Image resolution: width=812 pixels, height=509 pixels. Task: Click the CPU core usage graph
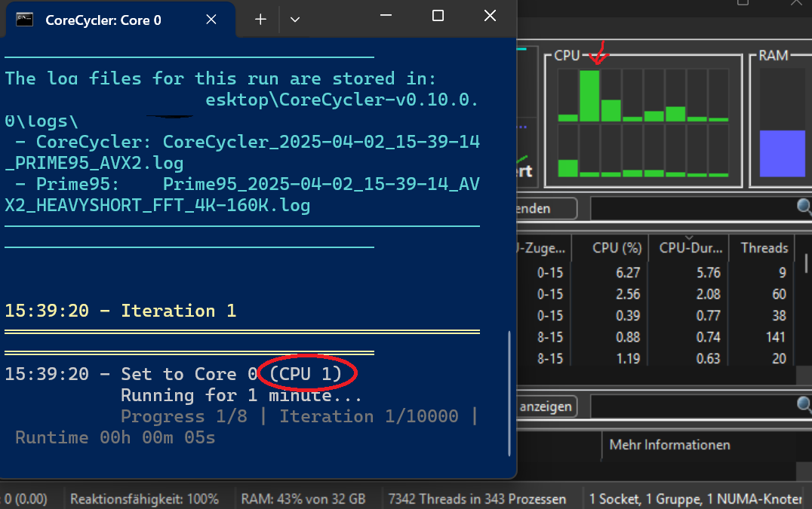pos(643,123)
